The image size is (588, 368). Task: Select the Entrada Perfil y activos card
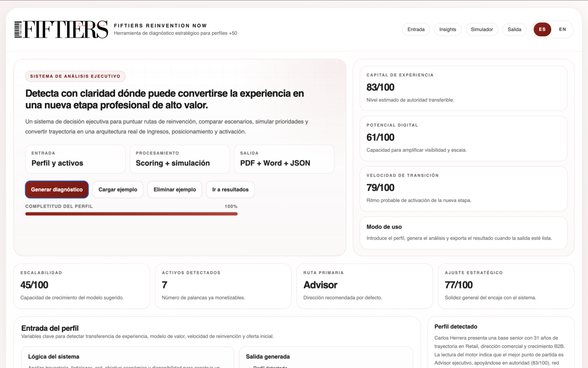(75, 159)
